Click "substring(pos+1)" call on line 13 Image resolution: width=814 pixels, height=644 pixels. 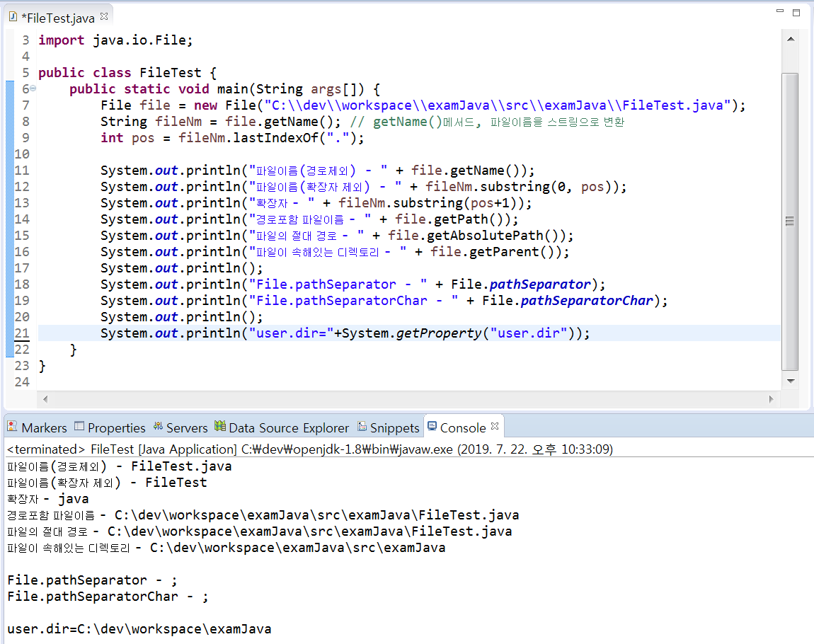tap(459, 203)
